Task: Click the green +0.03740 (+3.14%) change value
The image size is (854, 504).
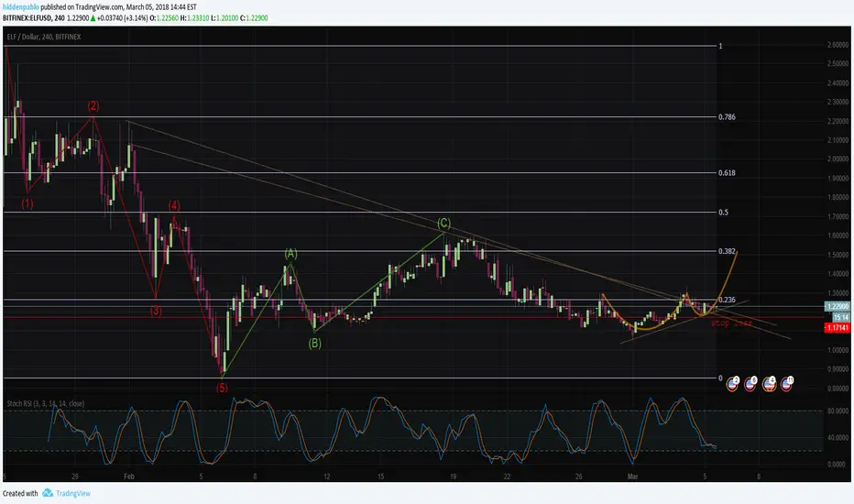Action: tap(122, 18)
